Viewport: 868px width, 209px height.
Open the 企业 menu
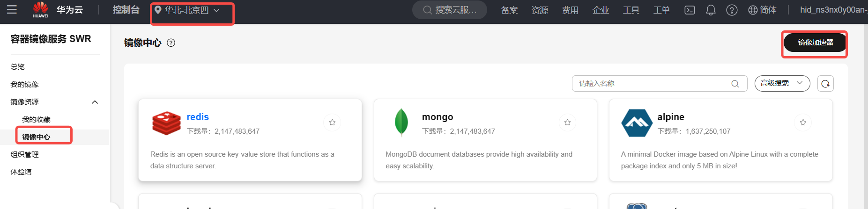click(601, 10)
